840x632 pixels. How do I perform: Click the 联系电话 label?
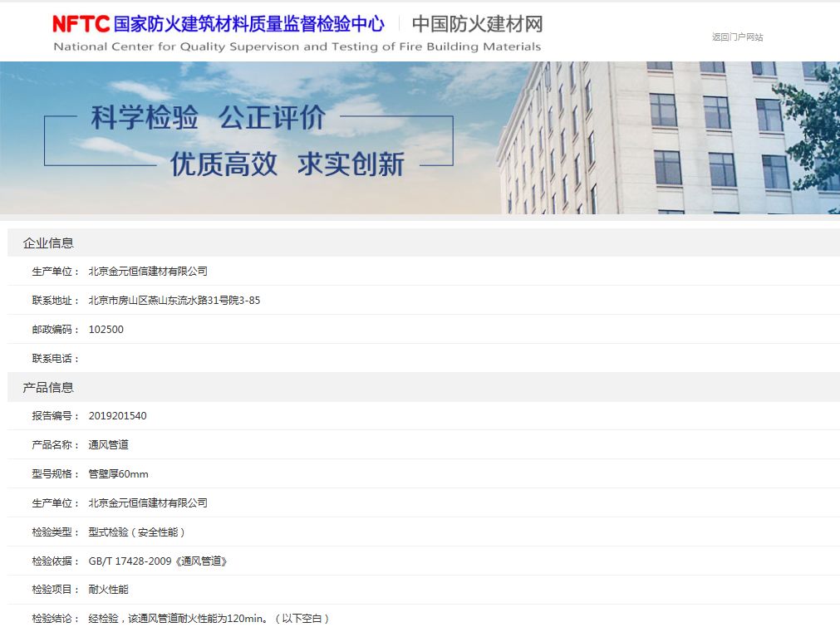pyautogui.click(x=56, y=359)
